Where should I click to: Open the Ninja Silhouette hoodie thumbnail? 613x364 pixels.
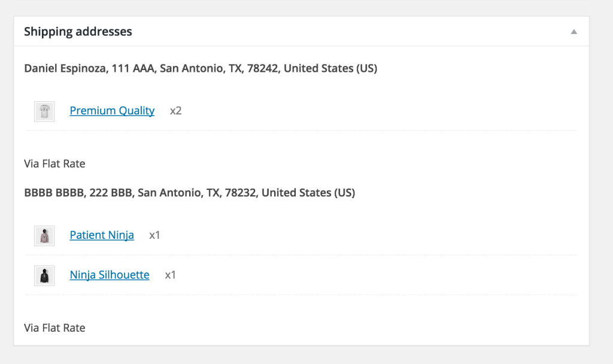(44, 275)
